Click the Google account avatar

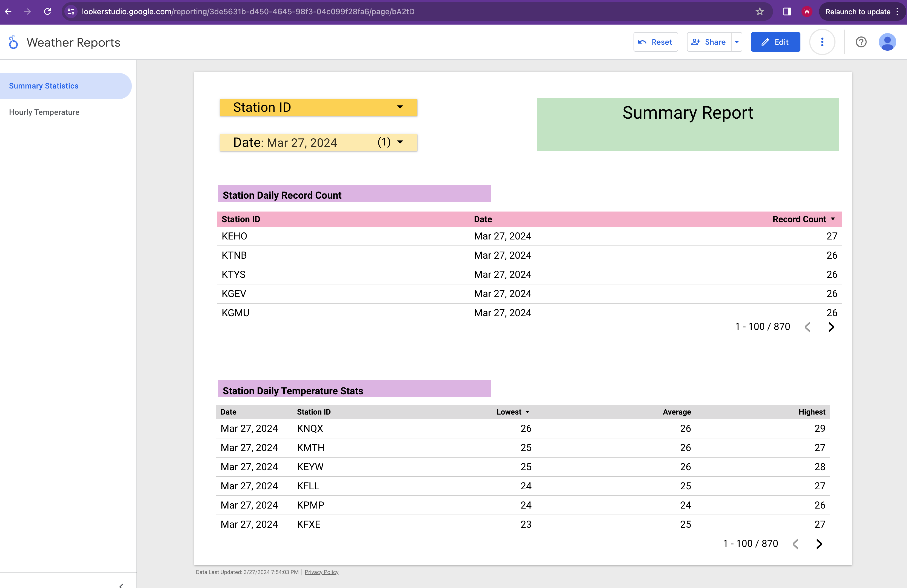[x=887, y=42]
